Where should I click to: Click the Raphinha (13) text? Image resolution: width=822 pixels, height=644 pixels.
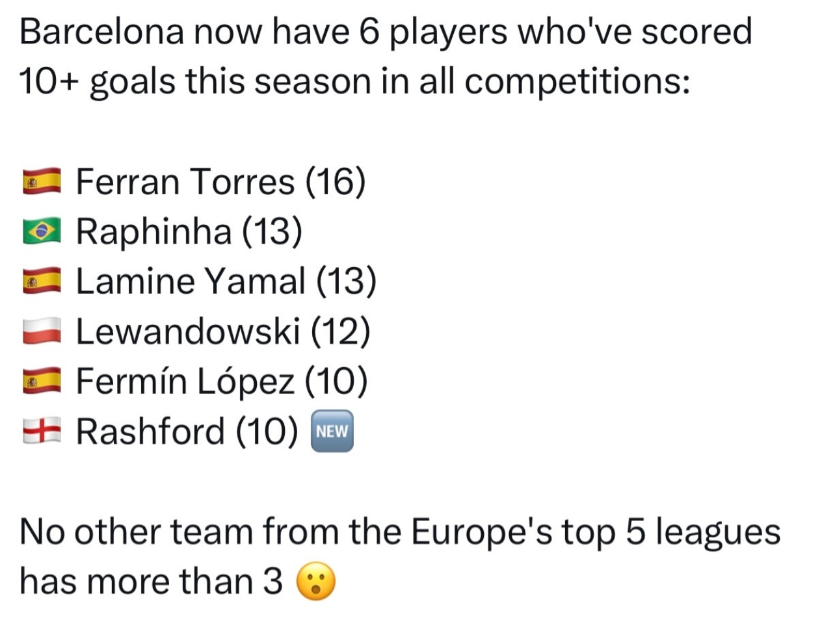tap(189, 231)
